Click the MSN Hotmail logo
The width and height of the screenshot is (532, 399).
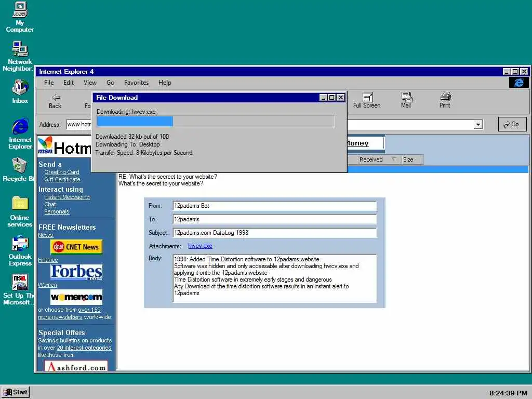point(64,146)
